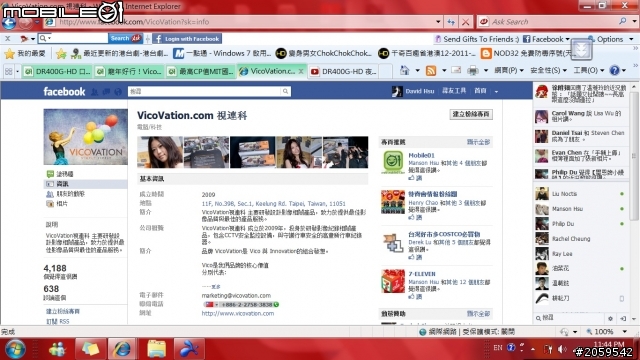Click the Mobile01 page logo icon
Viewport: 640px width, 360px height.
click(393, 162)
